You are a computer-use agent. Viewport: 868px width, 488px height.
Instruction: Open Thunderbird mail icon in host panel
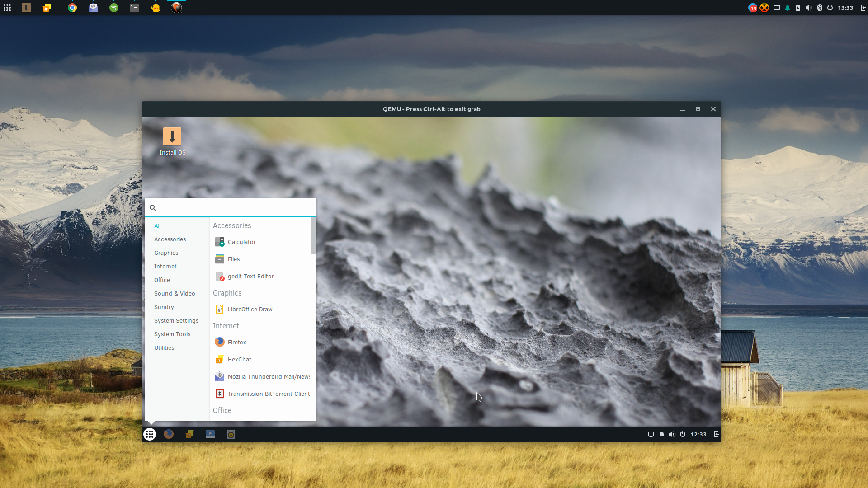[93, 8]
